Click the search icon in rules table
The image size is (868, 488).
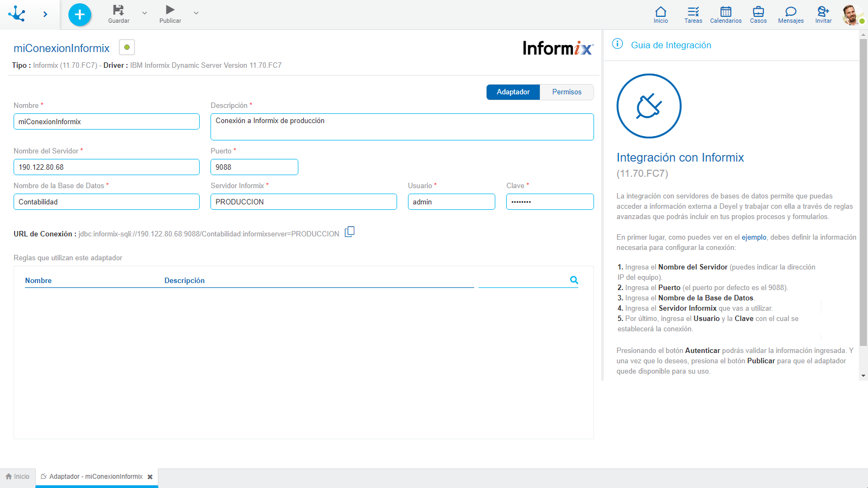point(574,280)
